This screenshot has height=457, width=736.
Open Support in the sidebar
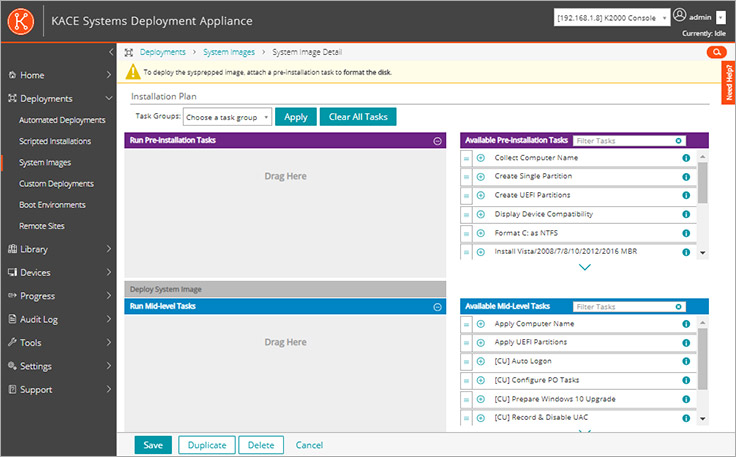tap(36, 389)
